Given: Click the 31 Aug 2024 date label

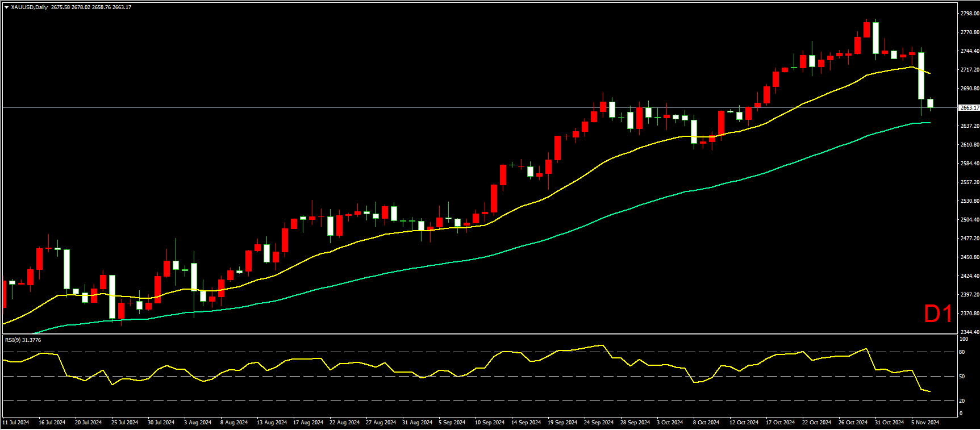Looking at the screenshot, I should click(418, 423).
